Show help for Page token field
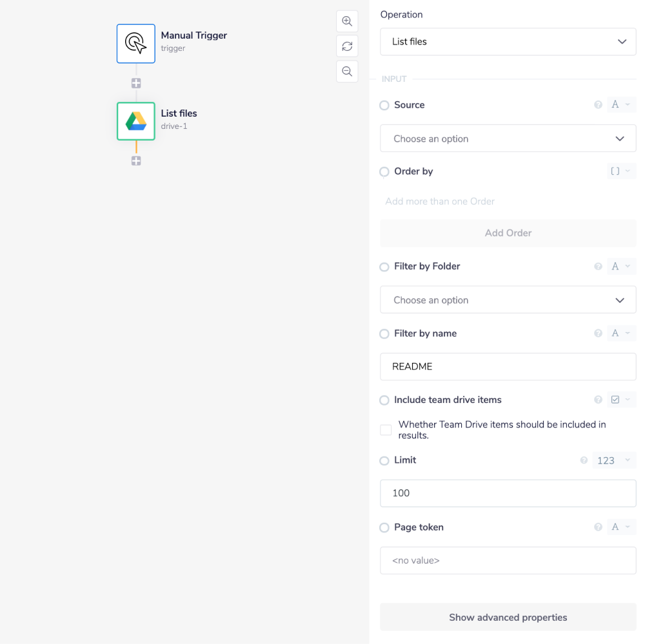The image size is (645, 644). tap(598, 527)
